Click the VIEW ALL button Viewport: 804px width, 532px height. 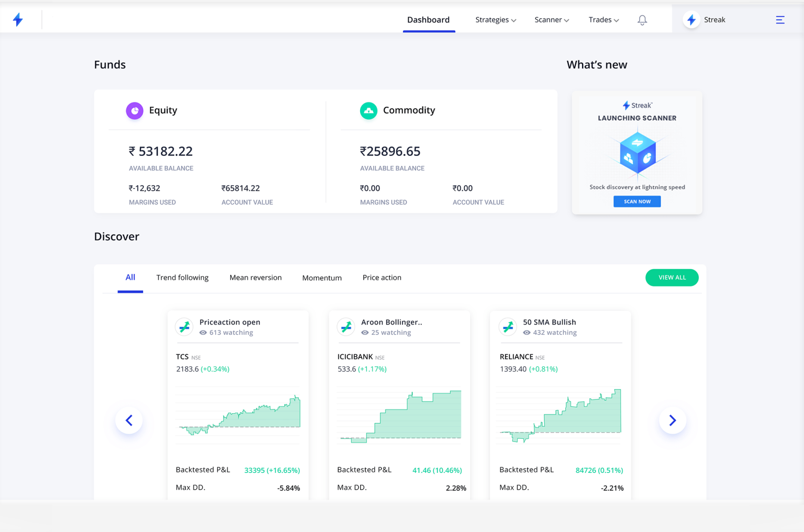coord(672,277)
